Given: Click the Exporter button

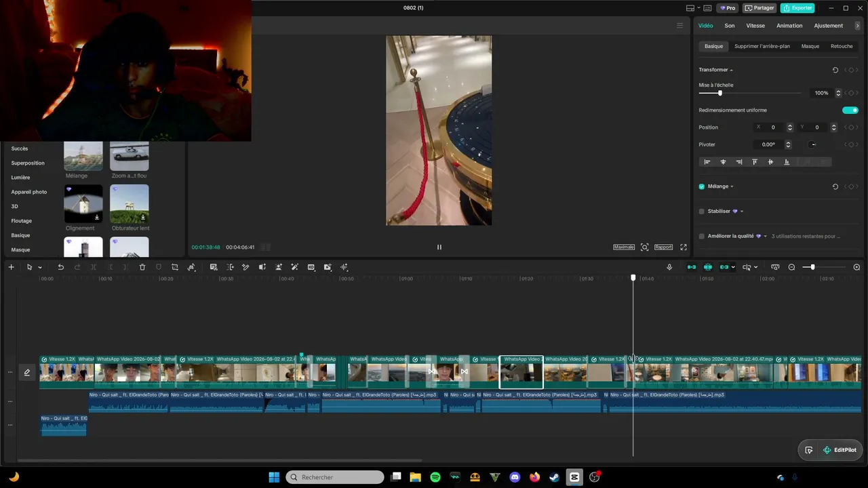Looking at the screenshot, I should coord(797,8).
